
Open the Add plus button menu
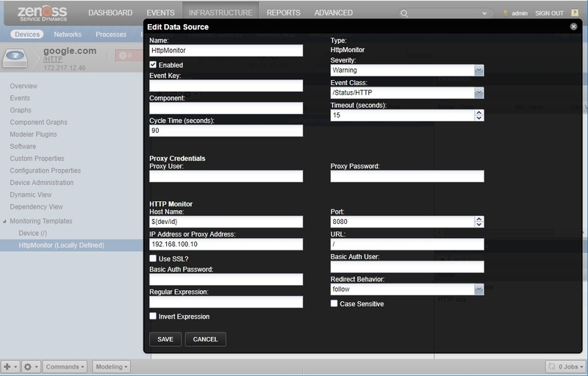[x=10, y=366]
